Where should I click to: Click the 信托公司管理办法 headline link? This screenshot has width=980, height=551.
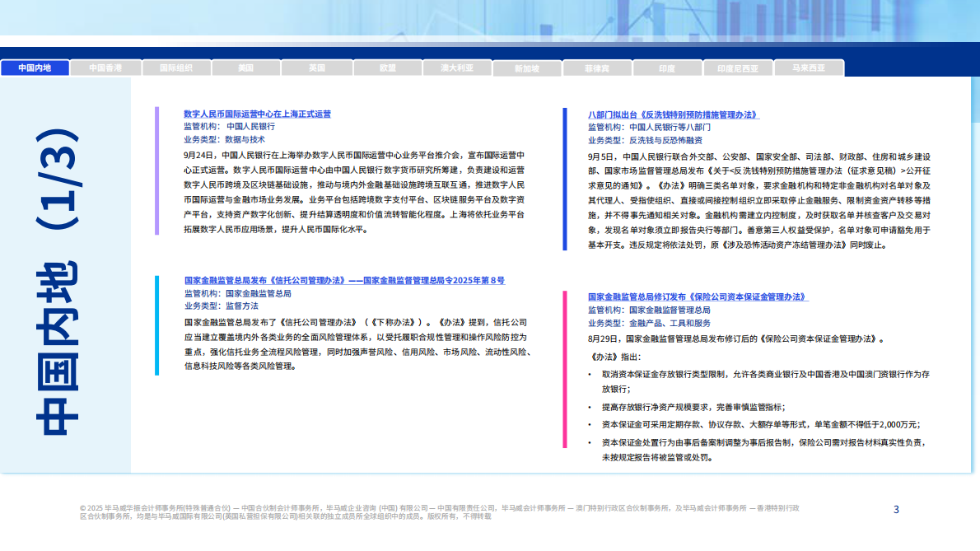pyautogui.click(x=344, y=280)
